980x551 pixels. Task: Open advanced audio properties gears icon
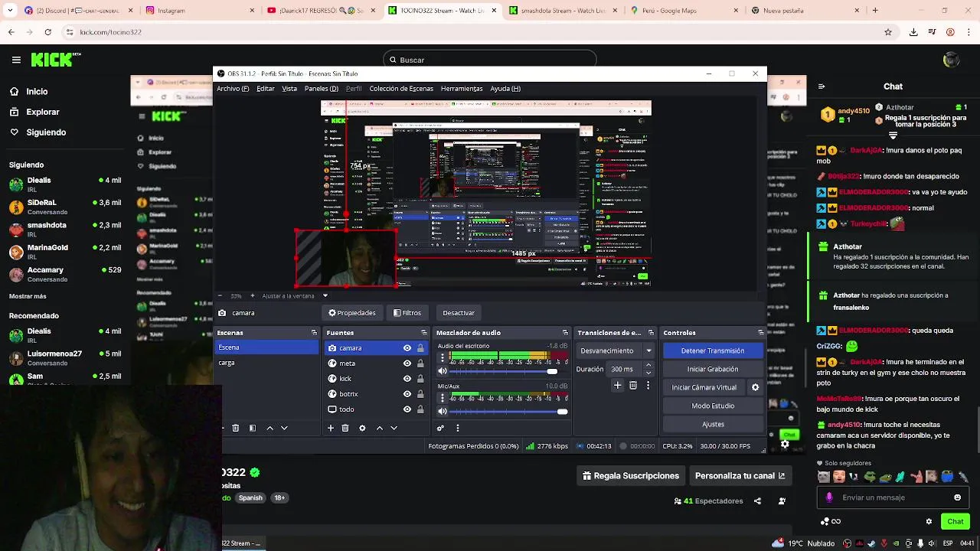441,429
